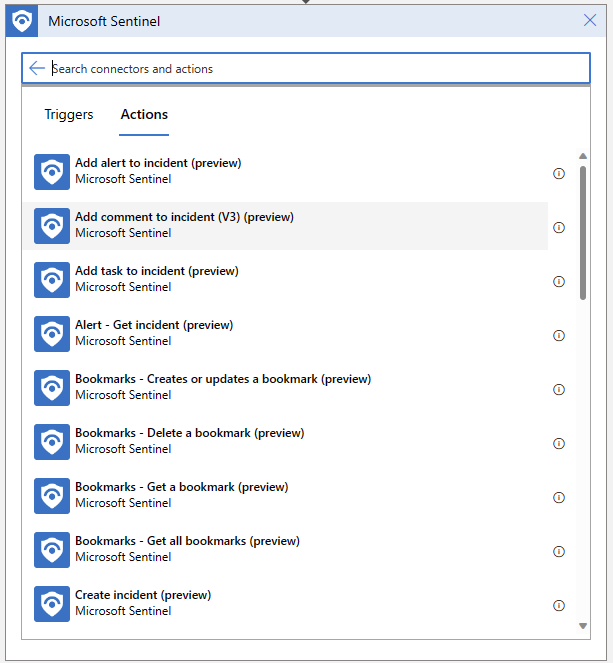Choose 'Alert - Get incident (preview)' action
The image size is (613, 663).
(285, 334)
